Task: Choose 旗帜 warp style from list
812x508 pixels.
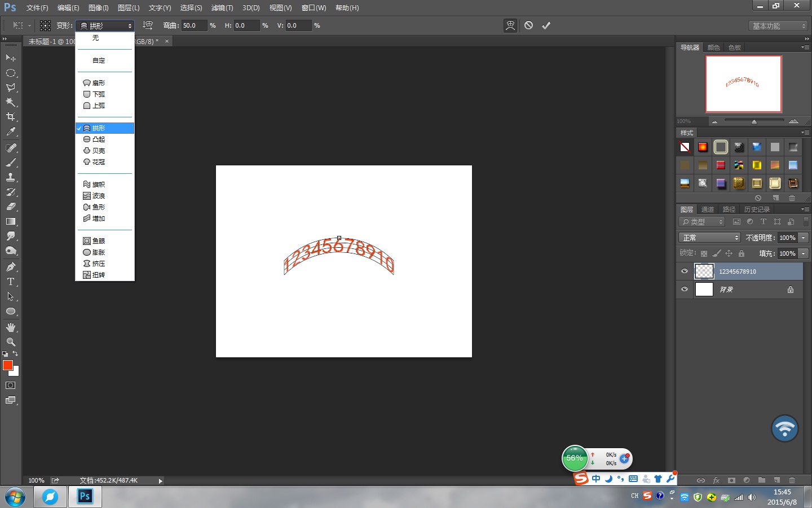Action: coord(105,185)
